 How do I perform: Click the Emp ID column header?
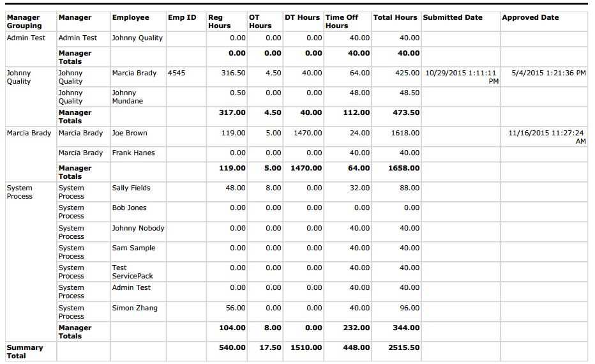pyautogui.click(x=182, y=18)
